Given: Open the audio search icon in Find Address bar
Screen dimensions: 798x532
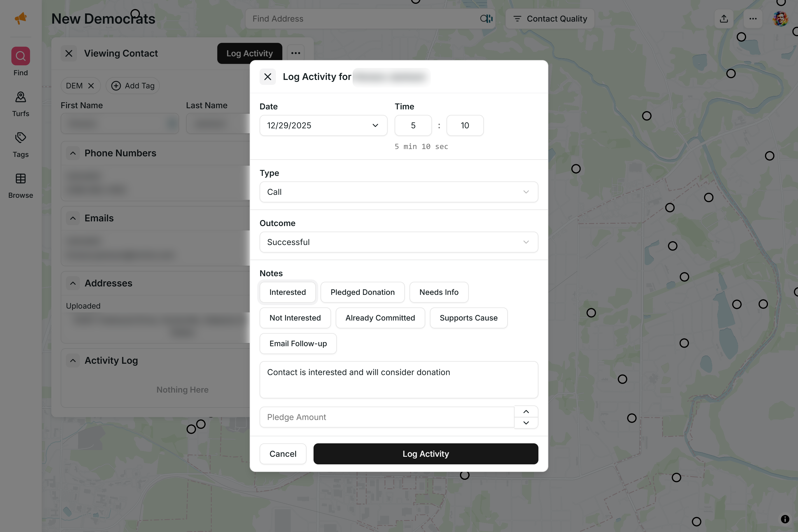Looking at the screenshot, I should [486, 19].
